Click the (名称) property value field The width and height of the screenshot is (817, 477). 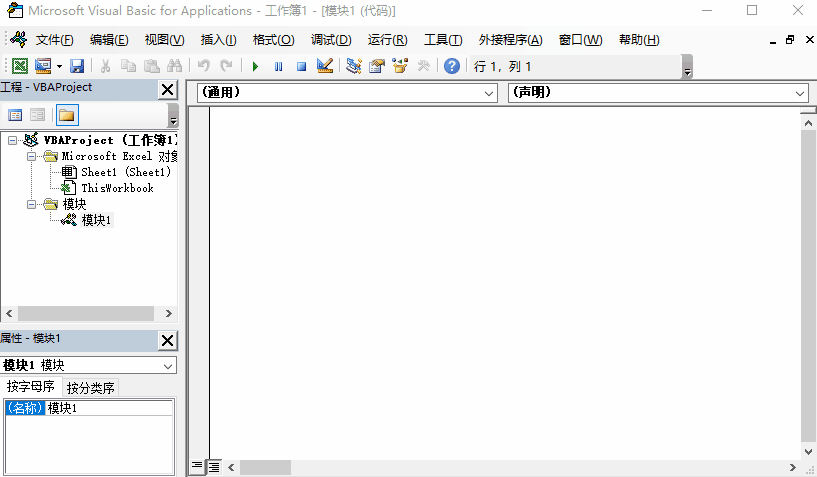[x=109, y=408]
